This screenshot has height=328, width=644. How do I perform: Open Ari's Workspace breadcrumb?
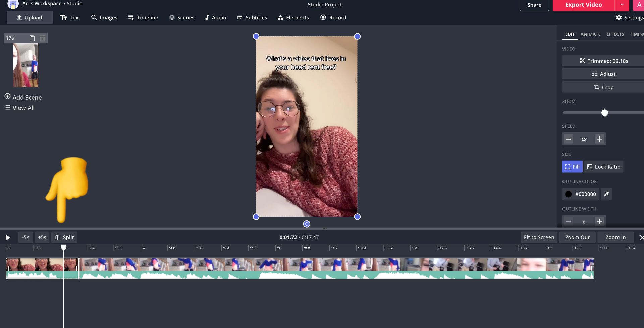point(42,3)
